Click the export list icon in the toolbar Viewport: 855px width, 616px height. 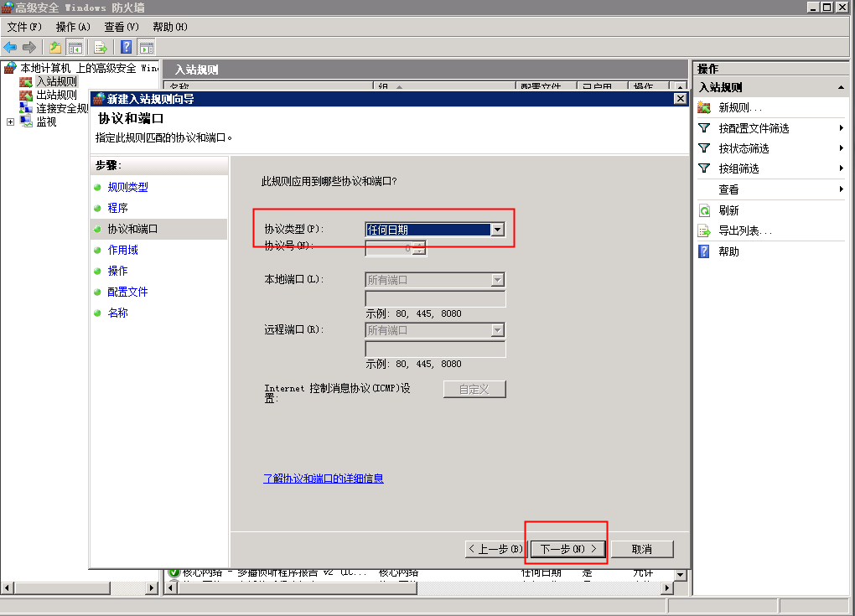101,47
